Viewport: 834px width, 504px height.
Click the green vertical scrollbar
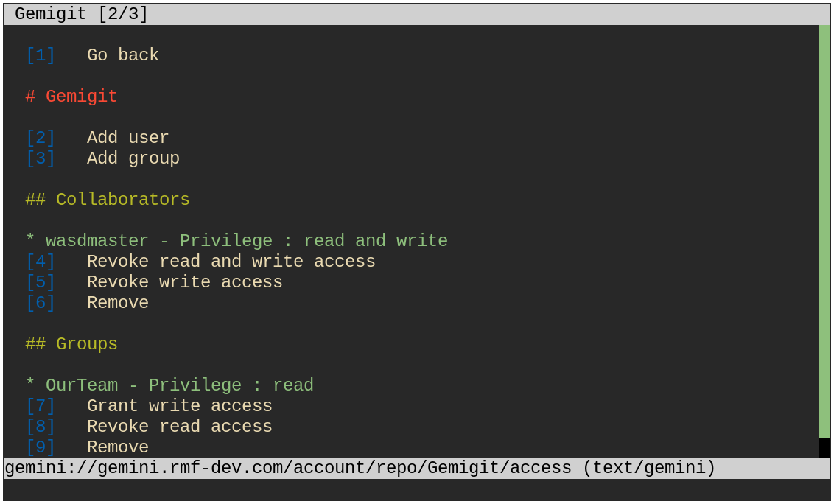point(824,231)
